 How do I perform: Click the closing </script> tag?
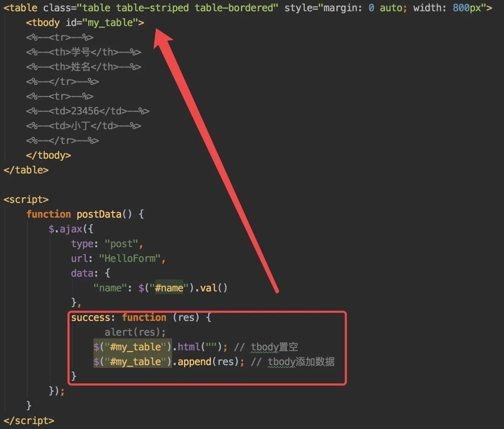[x=29, y=421]
